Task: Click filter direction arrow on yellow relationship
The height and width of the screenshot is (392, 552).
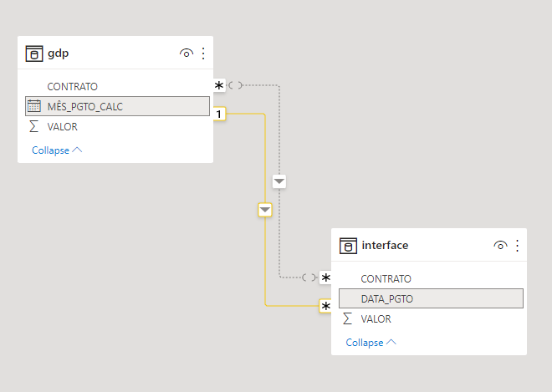Action: [265, 210]
